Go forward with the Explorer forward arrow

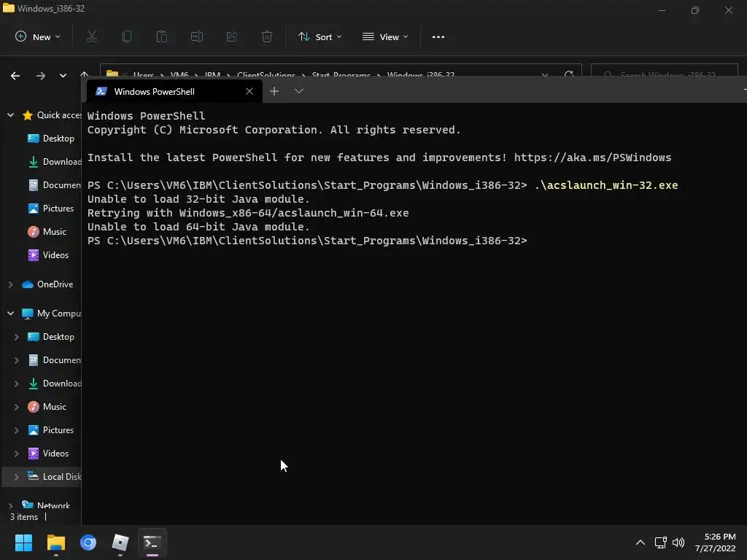tap(41, 75)
